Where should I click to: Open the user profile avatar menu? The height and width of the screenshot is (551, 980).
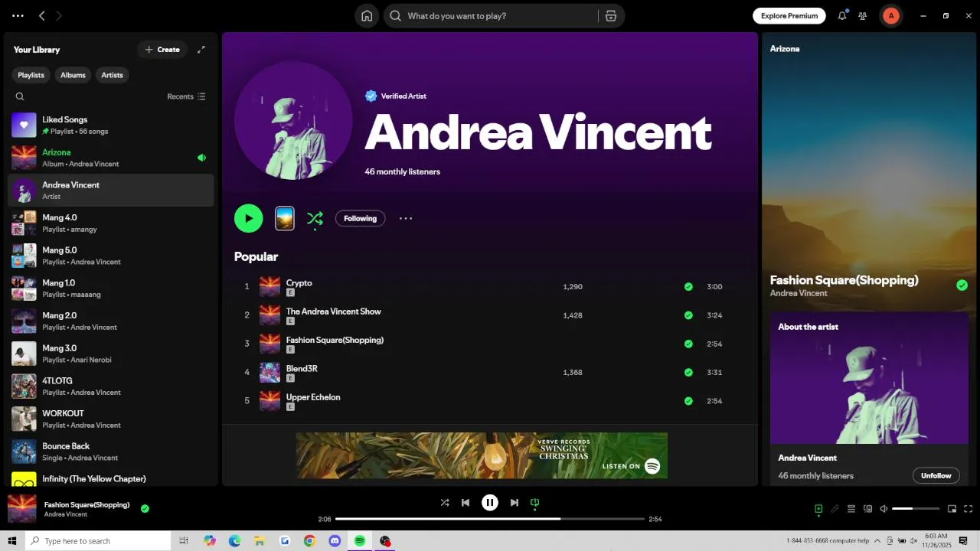click(890, 15)
